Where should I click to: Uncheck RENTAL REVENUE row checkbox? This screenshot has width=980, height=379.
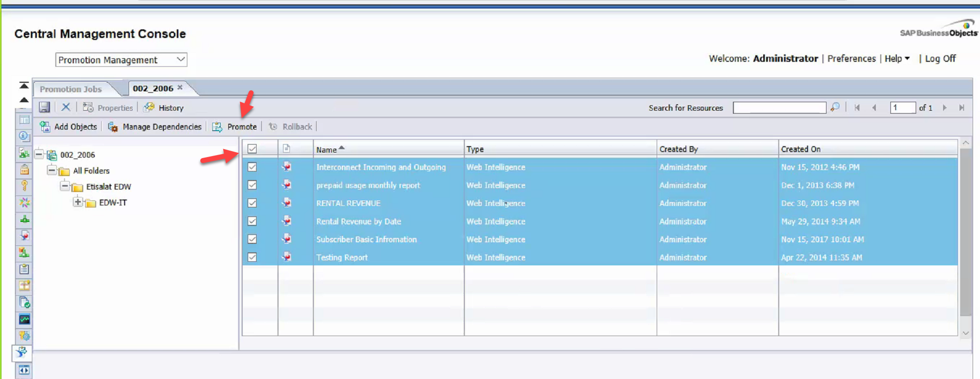coord(252,203)
